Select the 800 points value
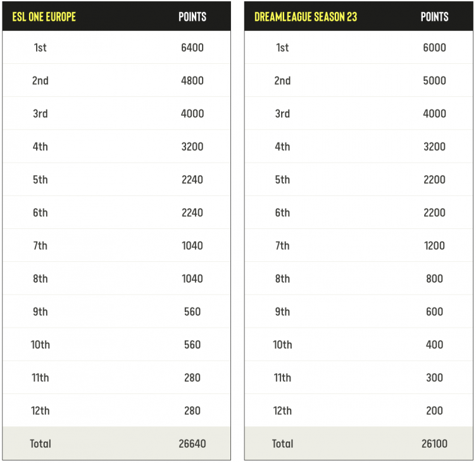Screen dimensions: 476x463 pos(434,278)
